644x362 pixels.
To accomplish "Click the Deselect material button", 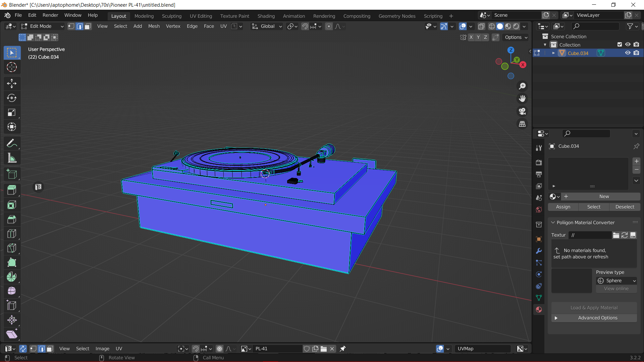I will click(x=625, y=207).
